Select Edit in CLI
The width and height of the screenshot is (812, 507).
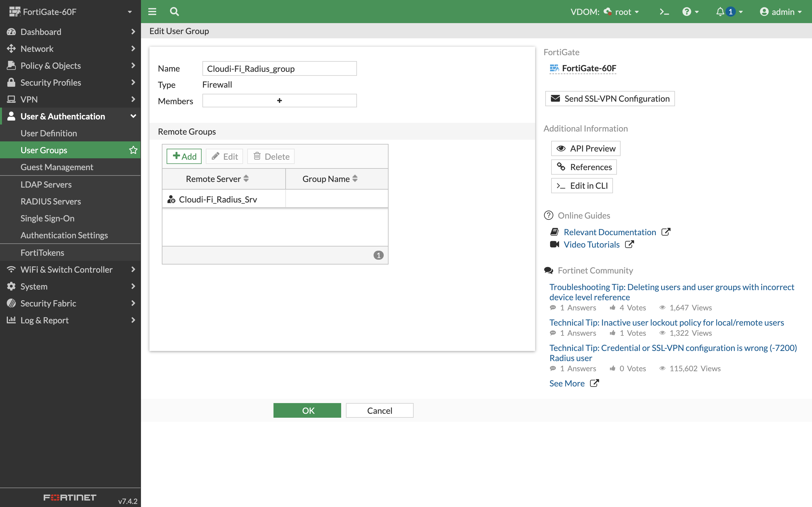click(x=582, y=185)
